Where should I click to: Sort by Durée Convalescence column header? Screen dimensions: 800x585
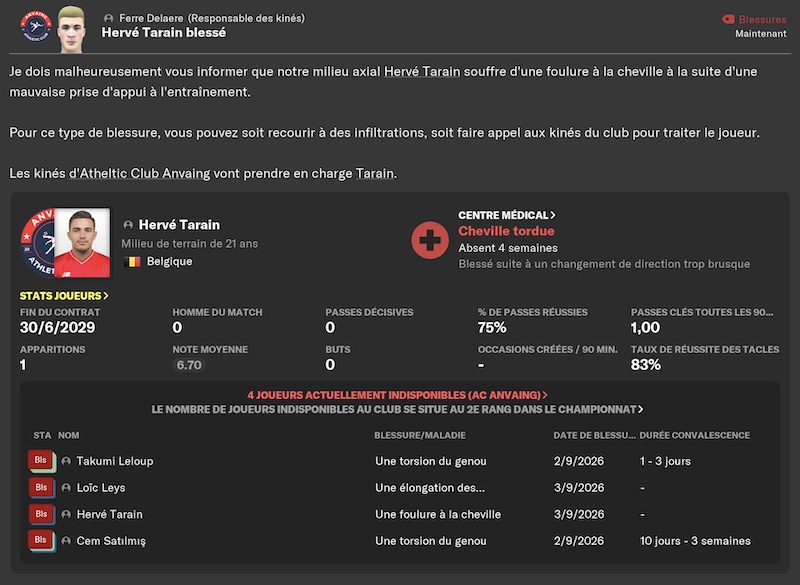[694, 435]
